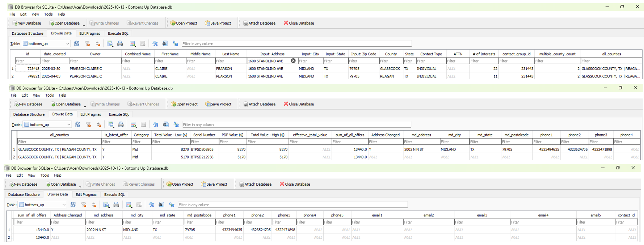Open Database Structure tab in middle window

29,114
